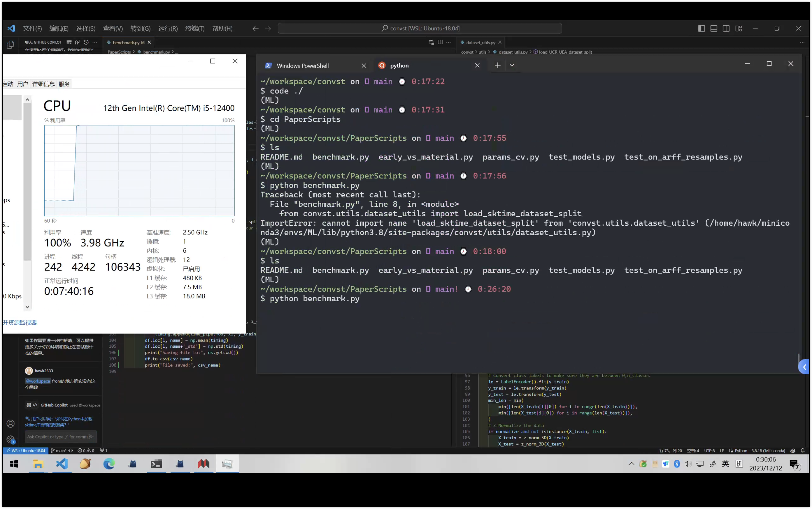Open the Windows Terminal taskbar icon
Image resolution: width=812 pixels, height=509 pixels.
point(156,464)
